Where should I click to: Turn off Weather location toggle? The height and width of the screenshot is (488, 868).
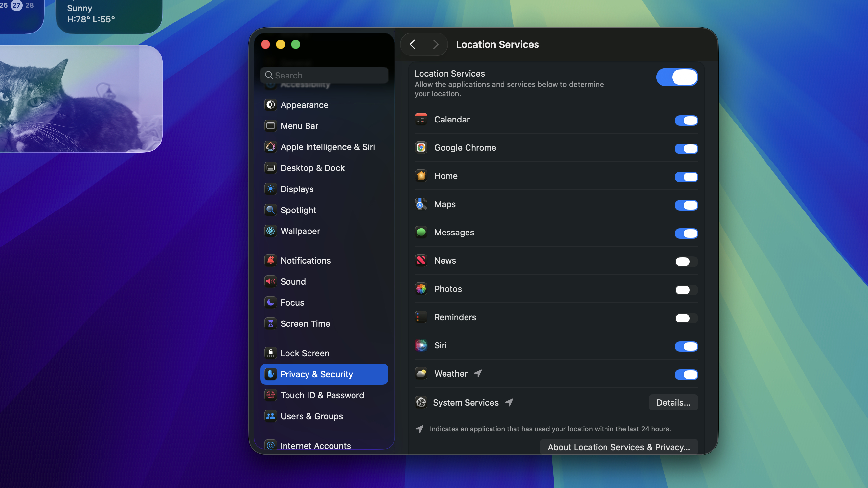coord(686,374)
